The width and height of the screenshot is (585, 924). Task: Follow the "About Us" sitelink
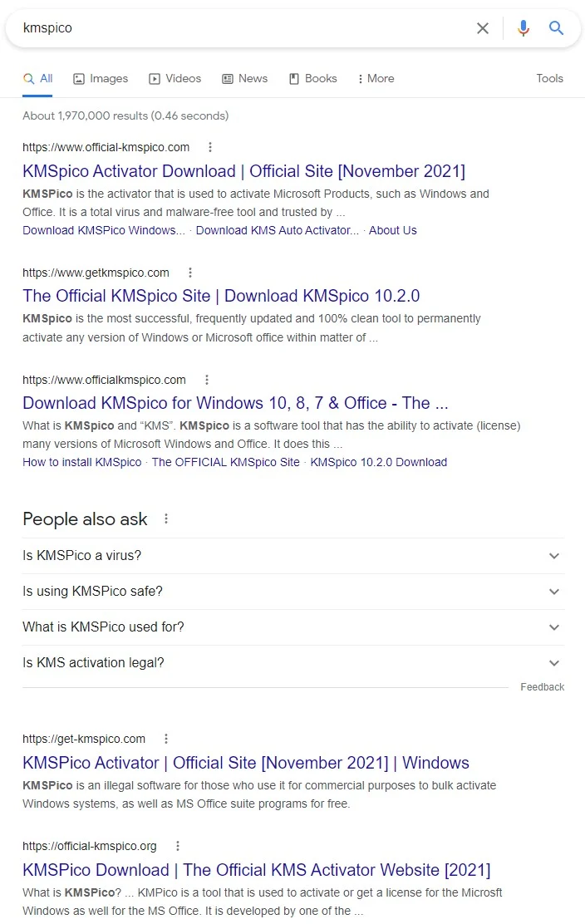pos(393,230)
